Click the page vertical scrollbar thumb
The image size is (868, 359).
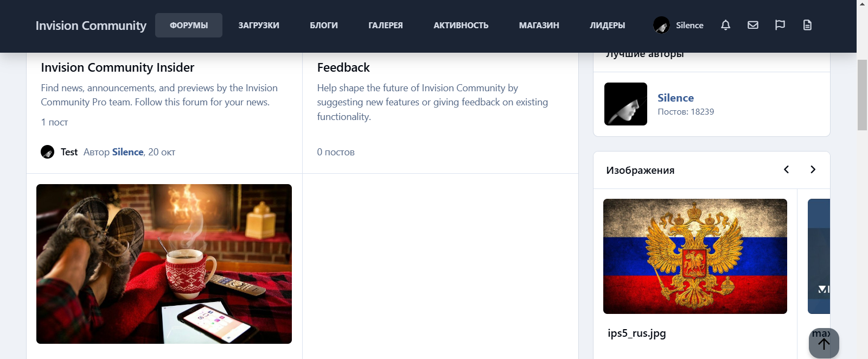click(862, 95)
